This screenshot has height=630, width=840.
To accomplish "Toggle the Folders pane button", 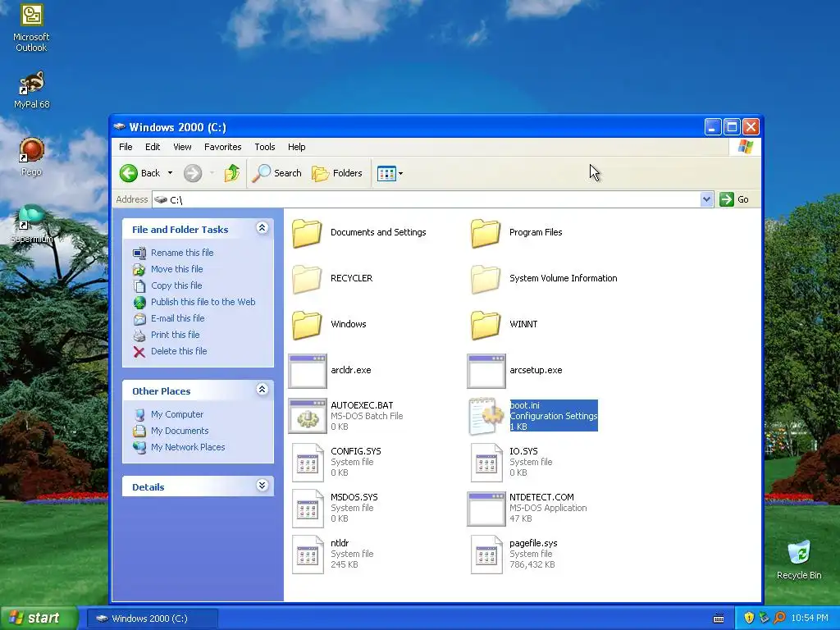I will (x=337, y=173).
